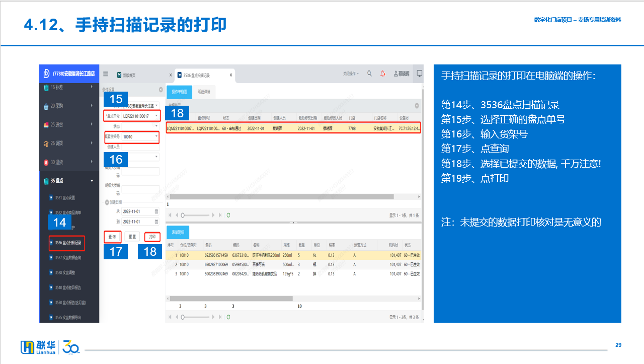
Task: Open the 盘点单号 dropdown
Action: coord(156,116)
